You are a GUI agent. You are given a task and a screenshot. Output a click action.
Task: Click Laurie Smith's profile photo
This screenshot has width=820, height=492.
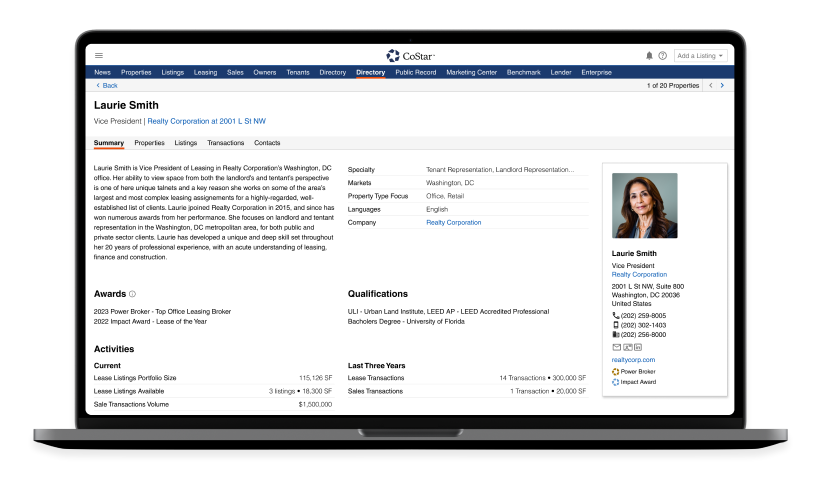(644, 205)
